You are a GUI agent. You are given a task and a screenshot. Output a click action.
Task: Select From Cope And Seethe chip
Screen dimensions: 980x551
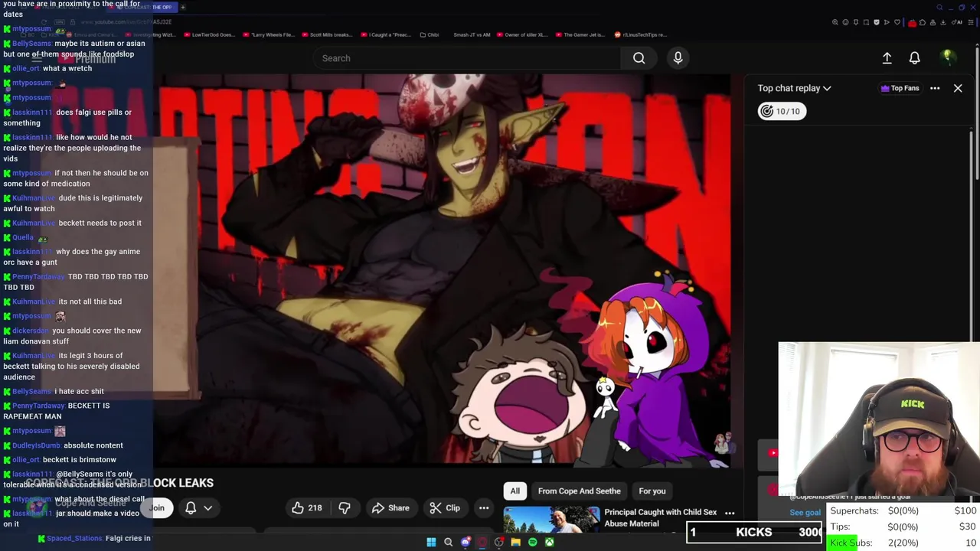point(579,491)
